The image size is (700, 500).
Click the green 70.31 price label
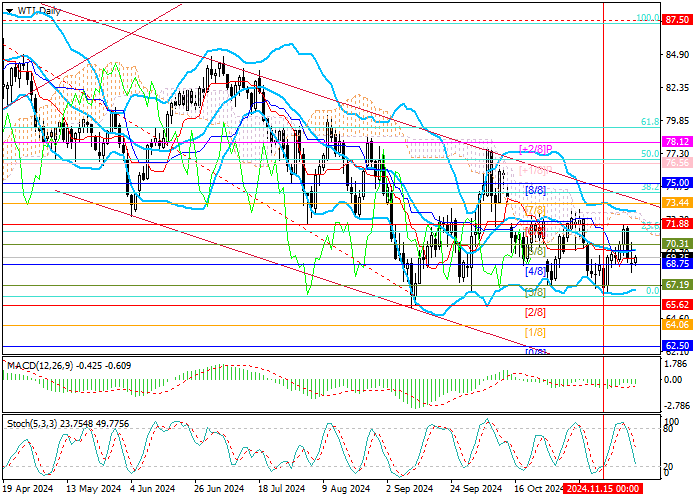677,244
